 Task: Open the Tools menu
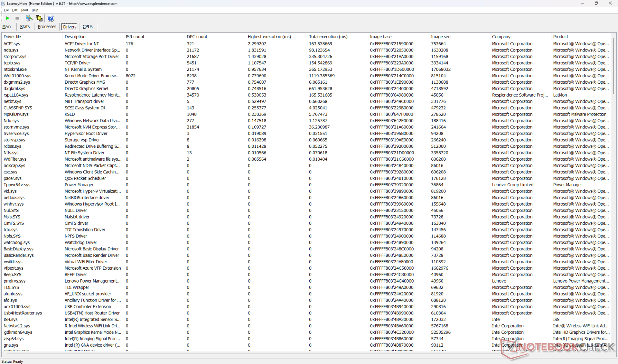coord(24,10)
